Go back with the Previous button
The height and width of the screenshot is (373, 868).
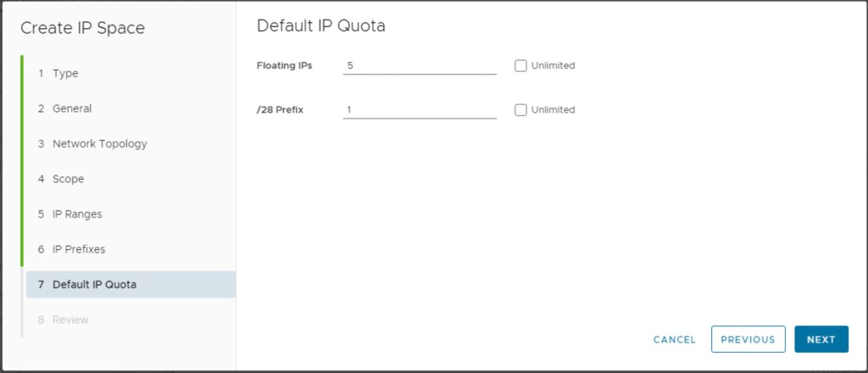[x=748, y=339]
